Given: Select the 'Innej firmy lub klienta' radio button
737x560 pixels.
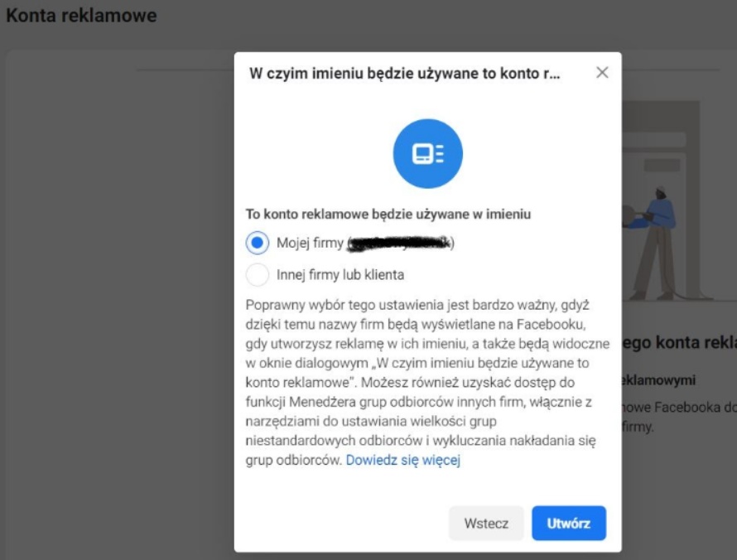Looking at the screenshot, I should pyautogui.click(x=257, y=274).
